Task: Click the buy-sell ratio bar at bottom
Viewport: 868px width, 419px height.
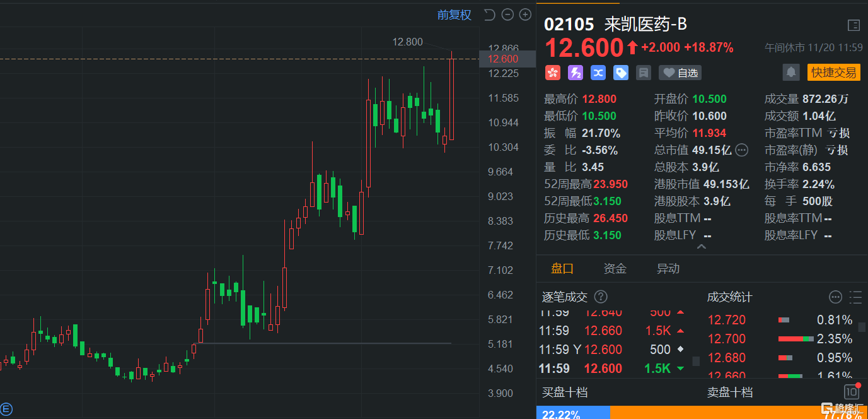Action: [x=693, y=413]
